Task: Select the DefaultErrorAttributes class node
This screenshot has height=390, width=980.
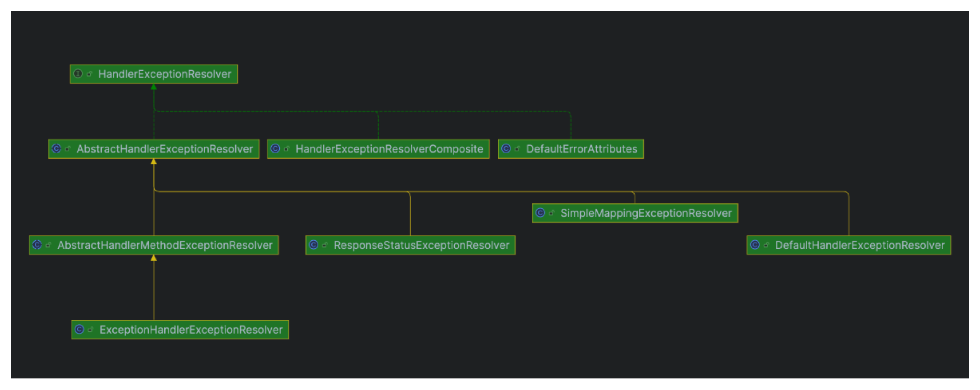Action: [581, 149]
